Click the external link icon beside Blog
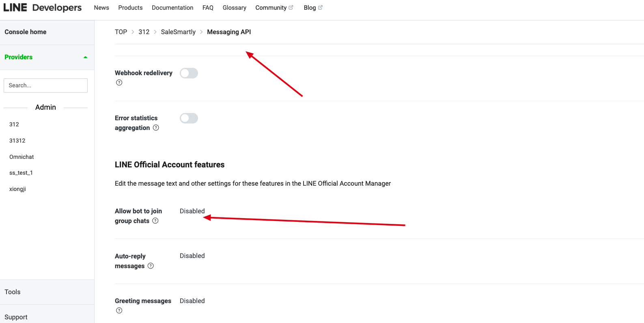Screen dimensions: 644x323 [x=320, y=7]
